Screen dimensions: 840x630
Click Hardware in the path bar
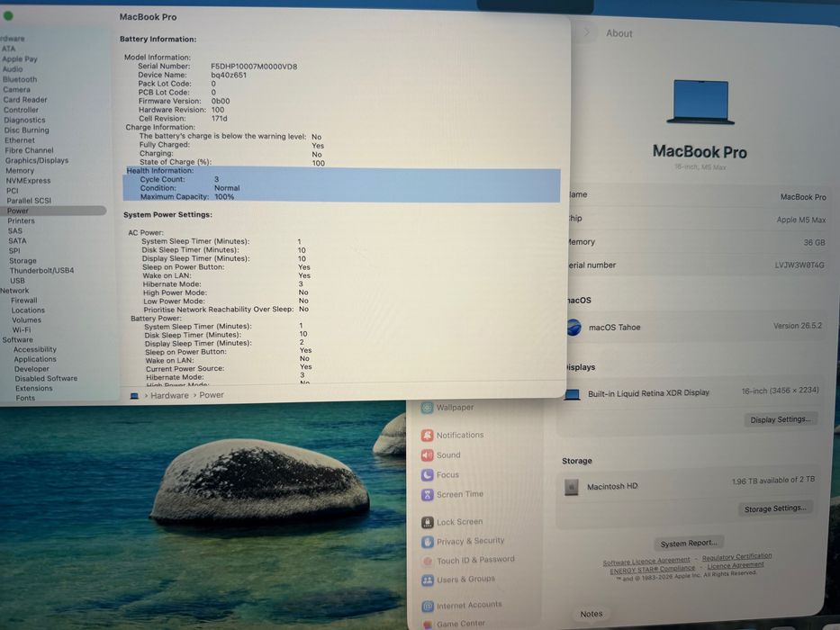click(x=169, y=395)
